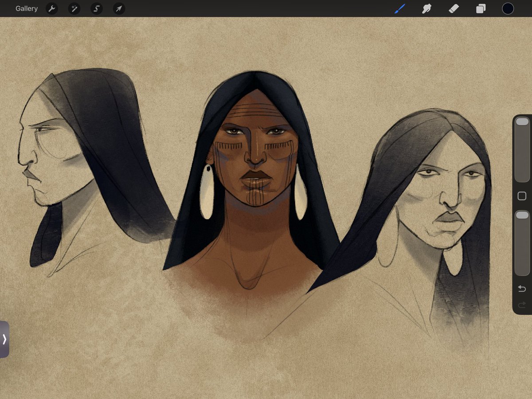Undo the last stroke
Viewport: 532px width, 399px height.
pos(522,289)
